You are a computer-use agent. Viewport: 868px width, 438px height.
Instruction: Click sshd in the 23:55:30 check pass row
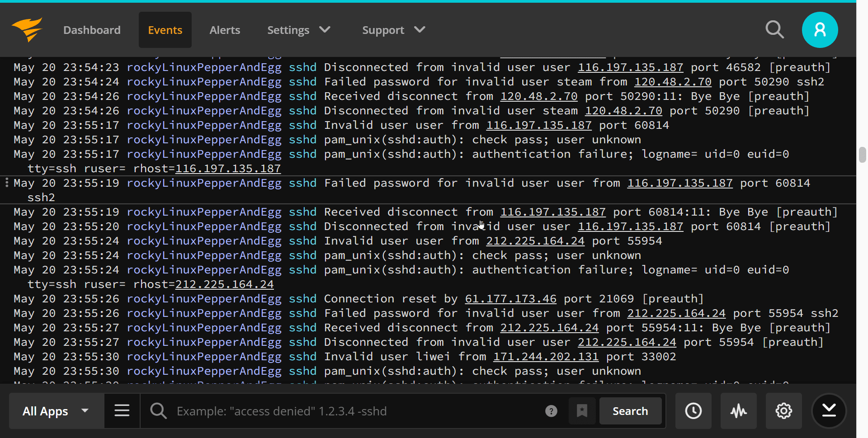(302, 371)
